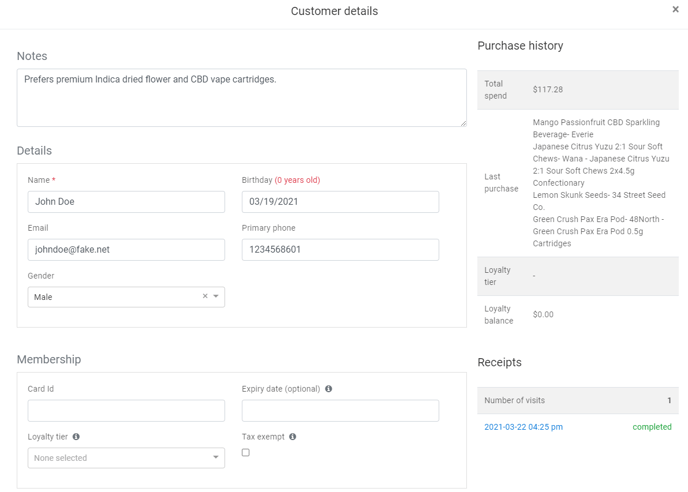The width and height of the screenshot is (688, 492).
Task: Click info icon next to Tax exempt
Action: (x=292, y=437)
